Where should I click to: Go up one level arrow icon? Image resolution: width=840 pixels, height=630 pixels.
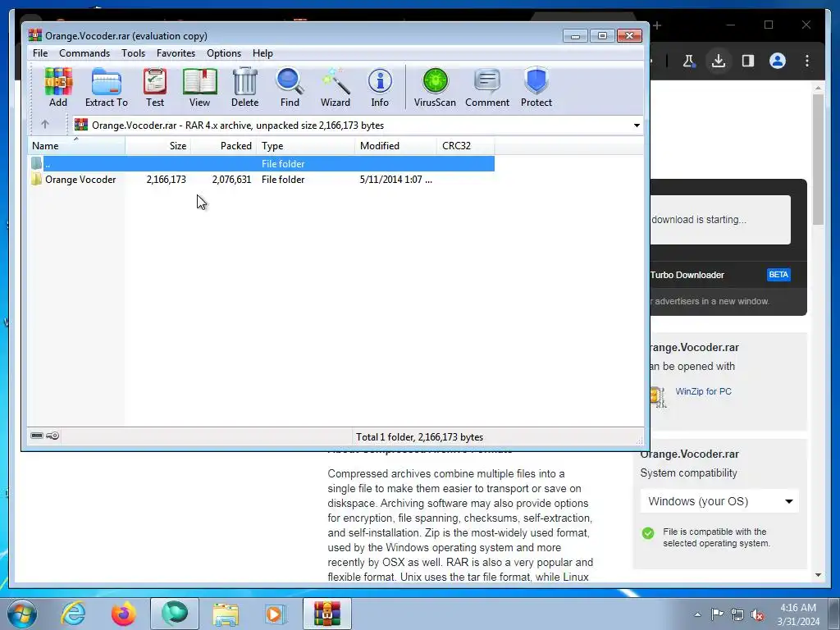(45, 125)
